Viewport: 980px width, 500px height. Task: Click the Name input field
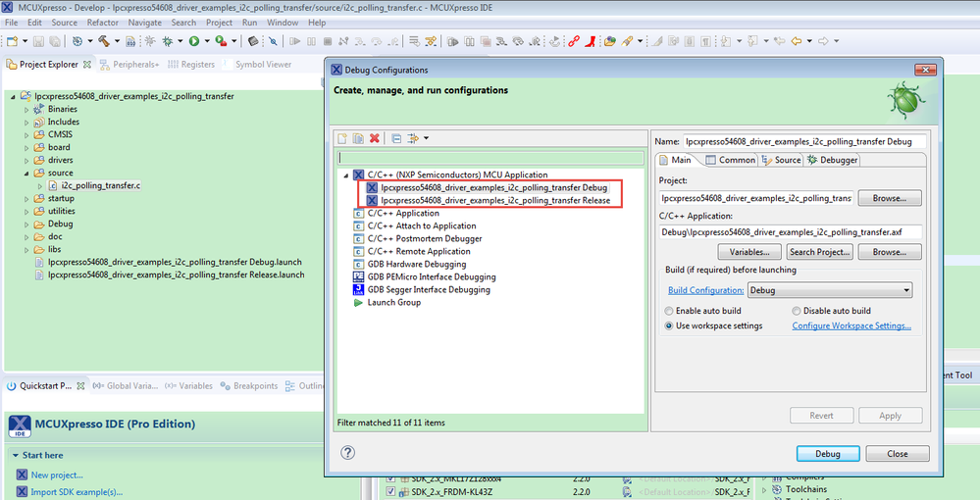coord(803,141)
